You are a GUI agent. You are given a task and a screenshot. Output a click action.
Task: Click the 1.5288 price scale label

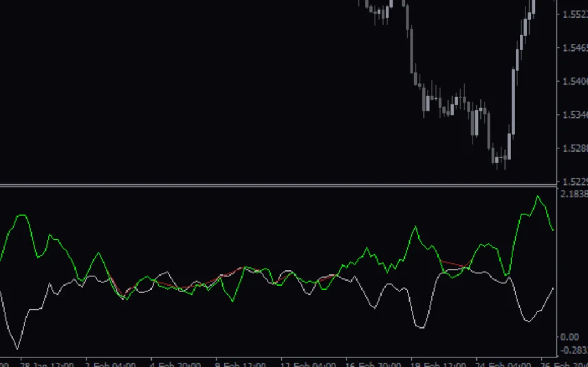(x=575, y=148)
